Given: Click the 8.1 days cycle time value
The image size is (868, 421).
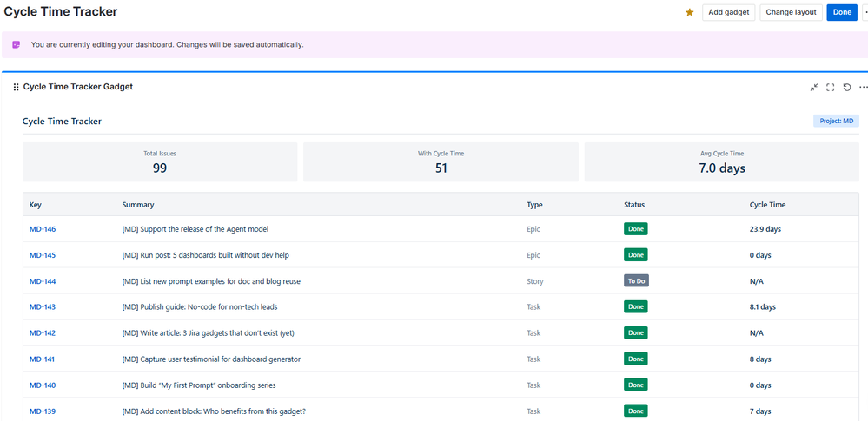Looking at the screenshot, I should coord(762,306).
